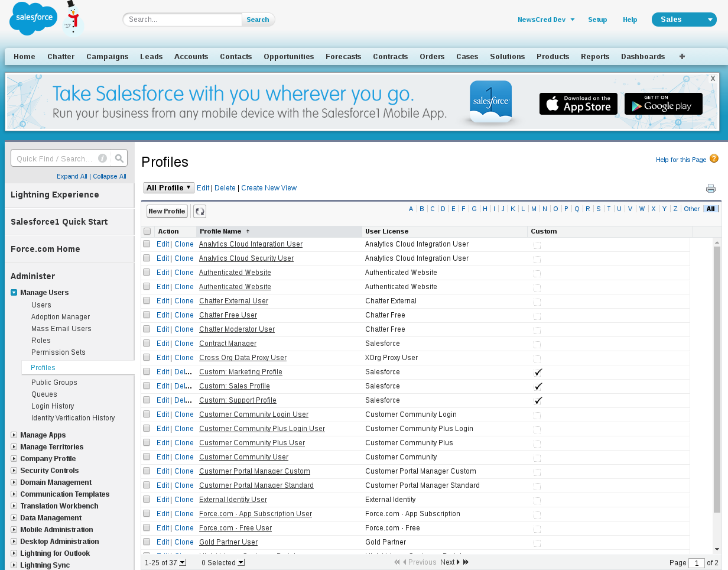
Task: Open the 0 Selected dropdown
Action: 223,562
